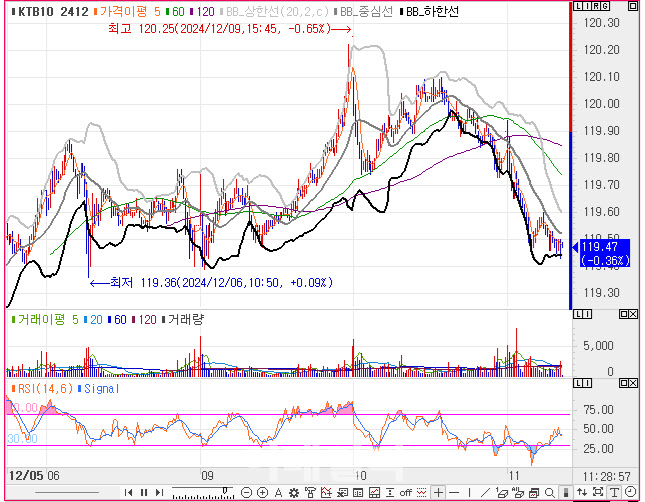Click the magnifier search icon in bottom toolbar

(549, 492)
